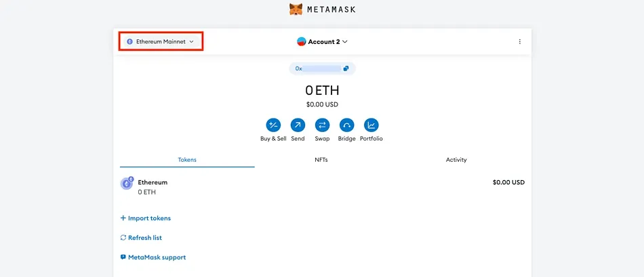This screenshot has width=644, height=277.
Task: Open the Portfolio chart icon
Action: (x=371, y=125)
